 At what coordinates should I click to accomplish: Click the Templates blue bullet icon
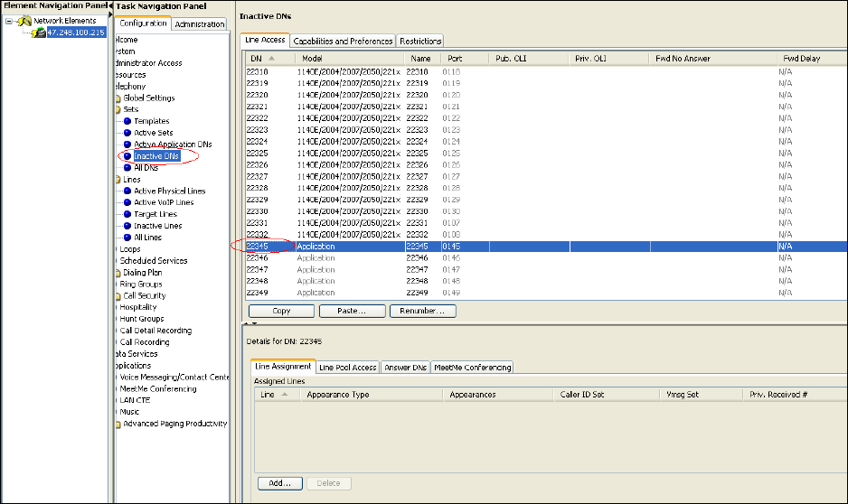tap(127, 121)
